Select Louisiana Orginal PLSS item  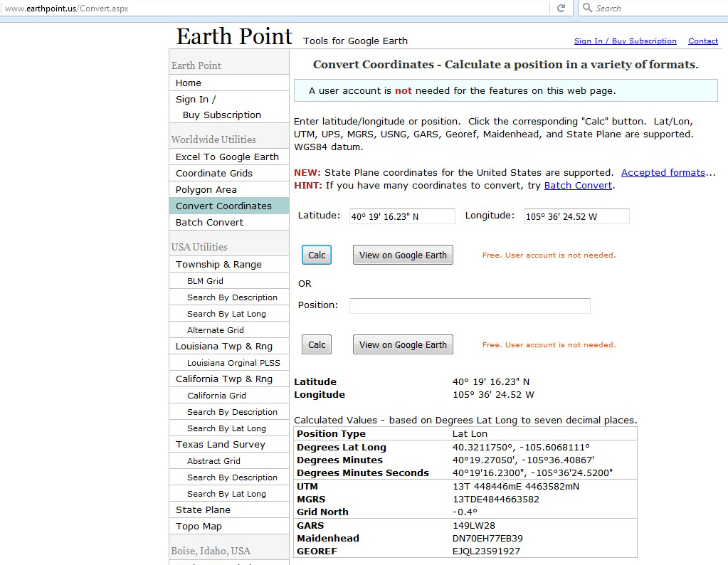point(229,363)
